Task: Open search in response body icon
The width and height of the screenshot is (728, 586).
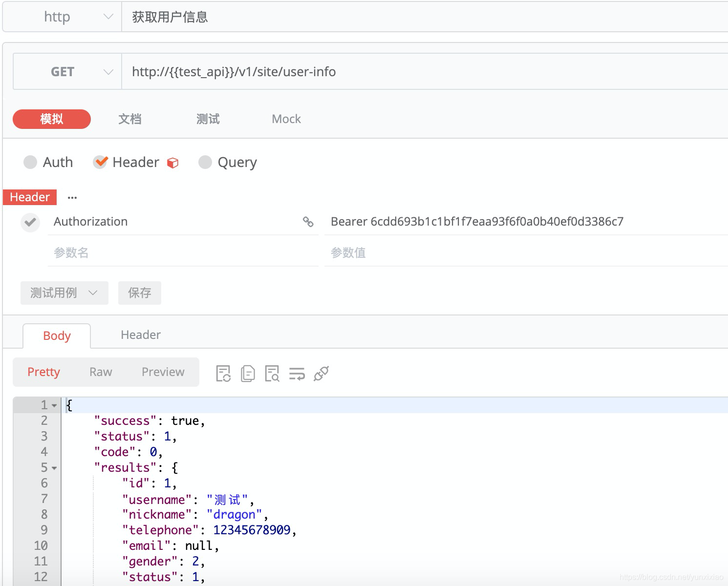Action: coord(272,373)
